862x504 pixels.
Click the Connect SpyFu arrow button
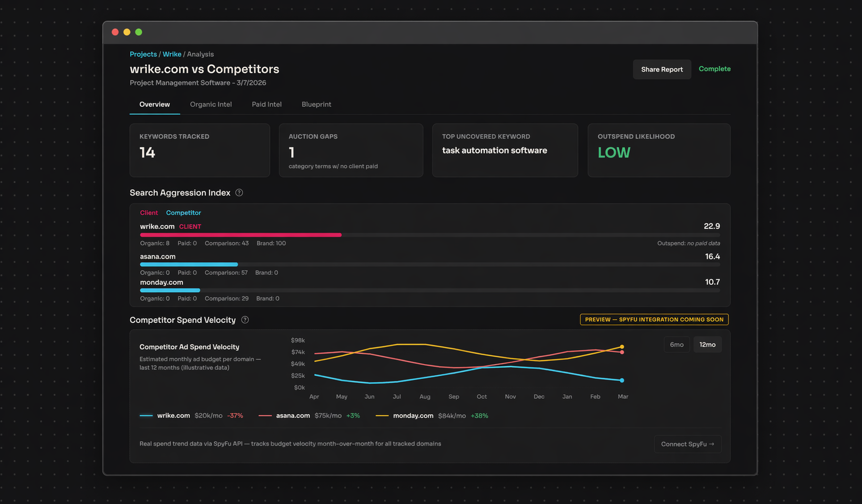(x=687, y=444)
